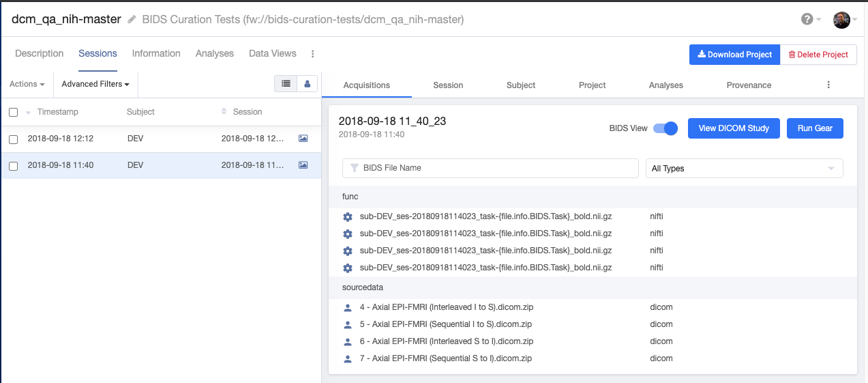Click gear icon of first bold.nii.gz file
This screenshot has width=868, height=383.
pos(348,216)
